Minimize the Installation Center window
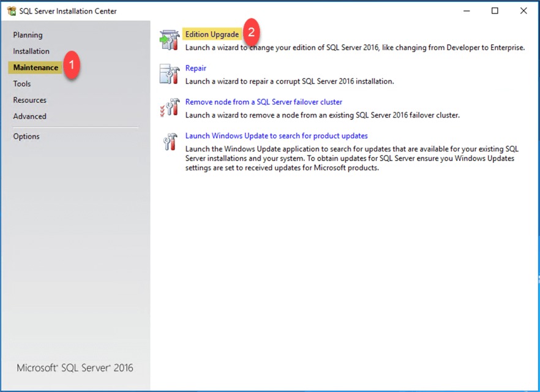The height and width of the screenshot is (392, 540). click(467, 11)
